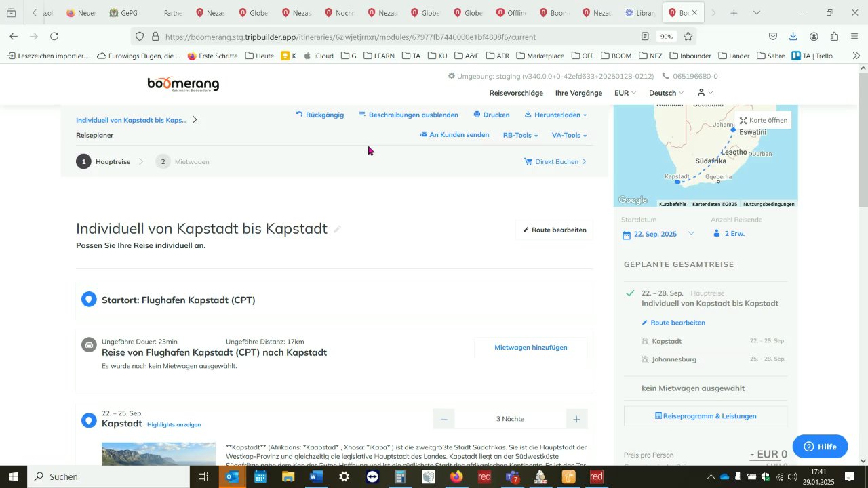Click the Google logo on map
This screenshot has height=488, width=868.
(633, 200)
